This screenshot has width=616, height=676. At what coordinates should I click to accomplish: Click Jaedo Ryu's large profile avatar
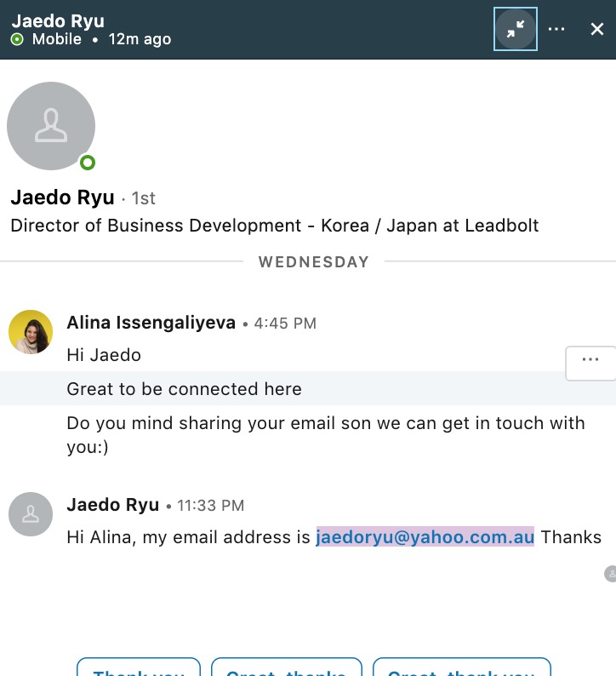(51, 126)
